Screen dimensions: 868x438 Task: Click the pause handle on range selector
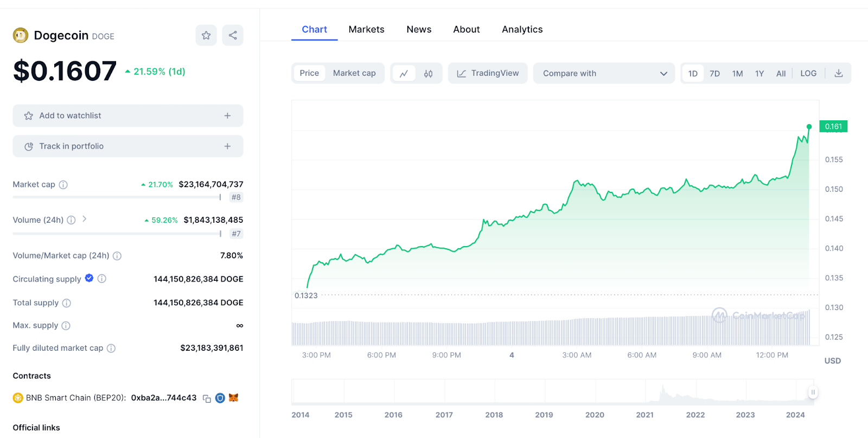pyautogui.click(x=813, y=392)
